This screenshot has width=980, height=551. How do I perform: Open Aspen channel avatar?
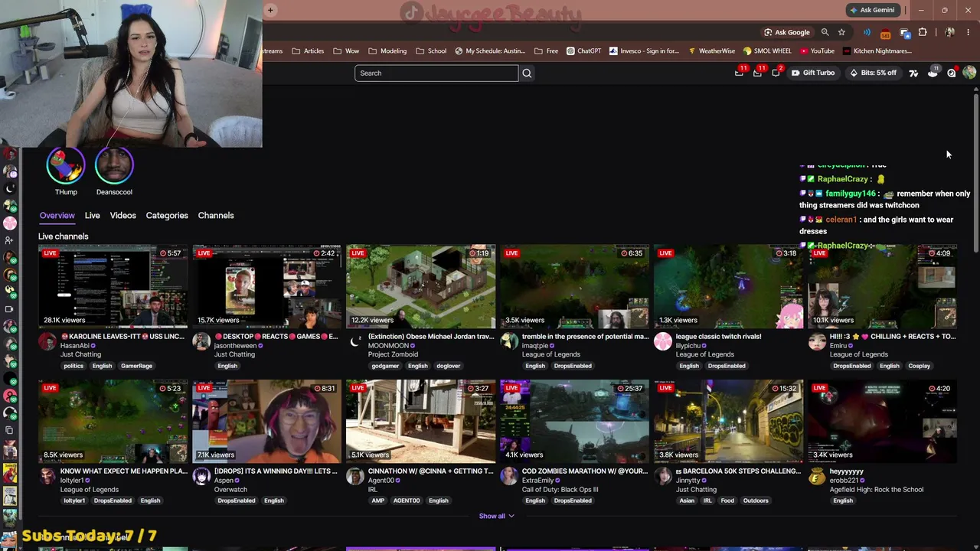(201, 476)
